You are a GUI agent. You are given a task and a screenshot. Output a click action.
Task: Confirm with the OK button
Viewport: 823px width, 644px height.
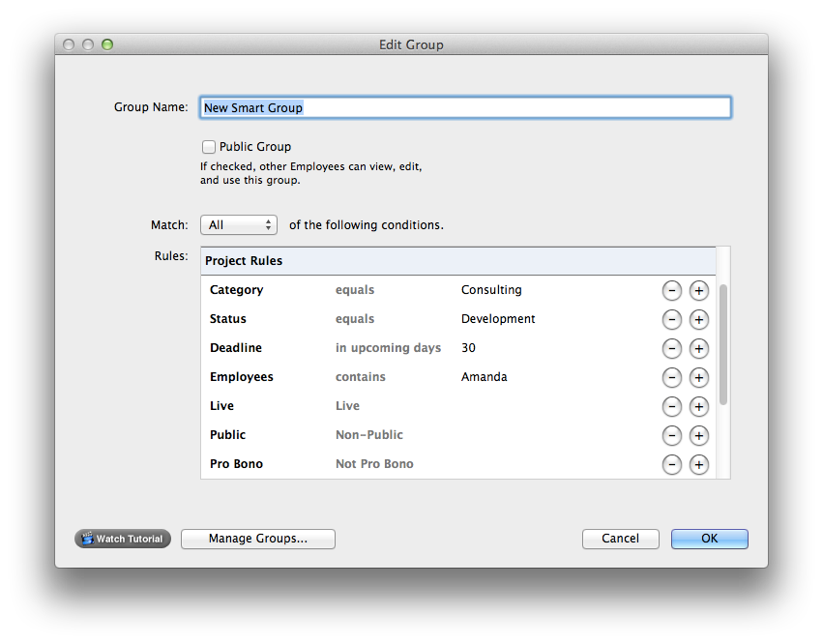710,539
